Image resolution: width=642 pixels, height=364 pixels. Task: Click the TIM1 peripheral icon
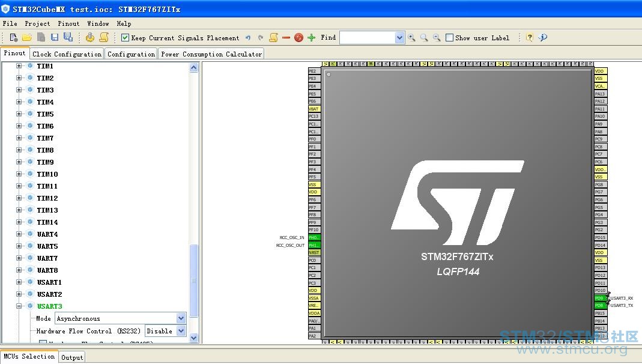pyautogui.click(x=30, y=66)
